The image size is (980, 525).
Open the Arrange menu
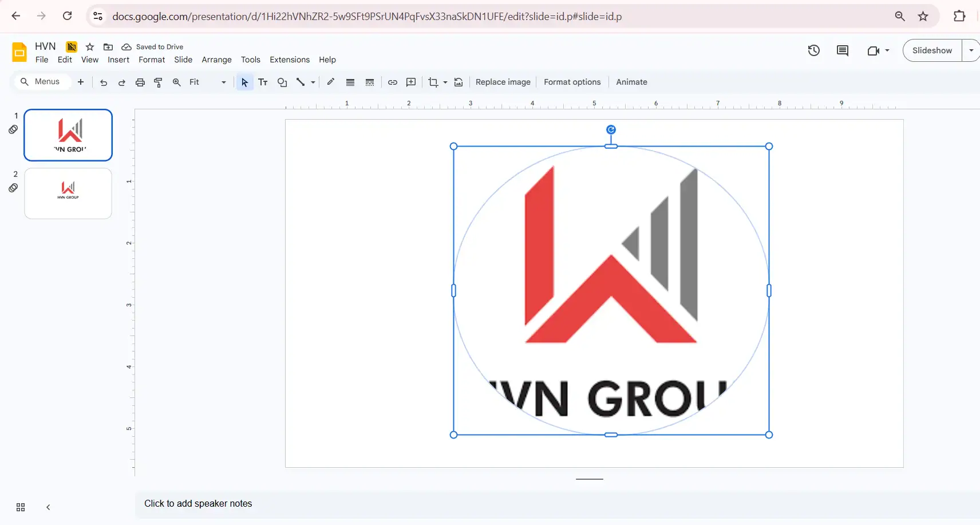pos(217,60)
